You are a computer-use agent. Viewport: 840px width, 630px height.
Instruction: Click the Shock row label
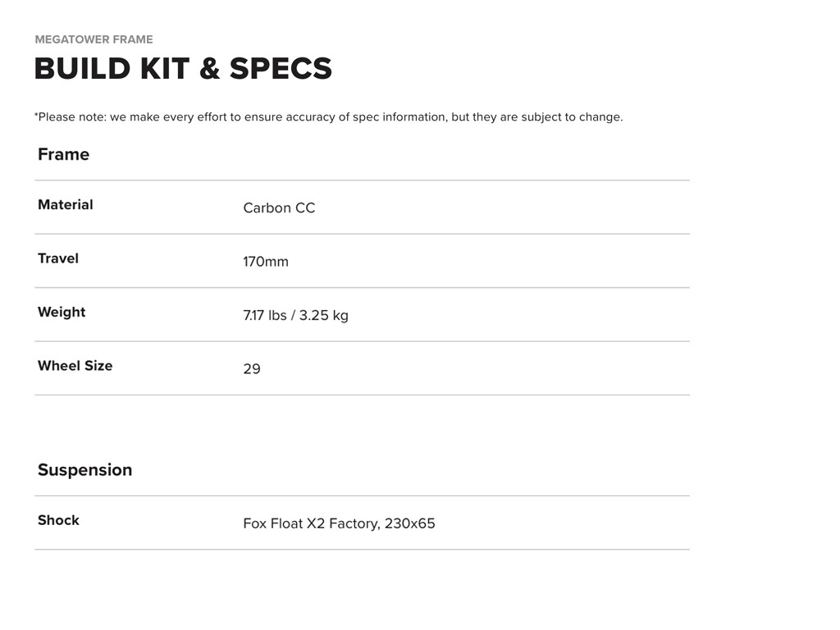58,520
